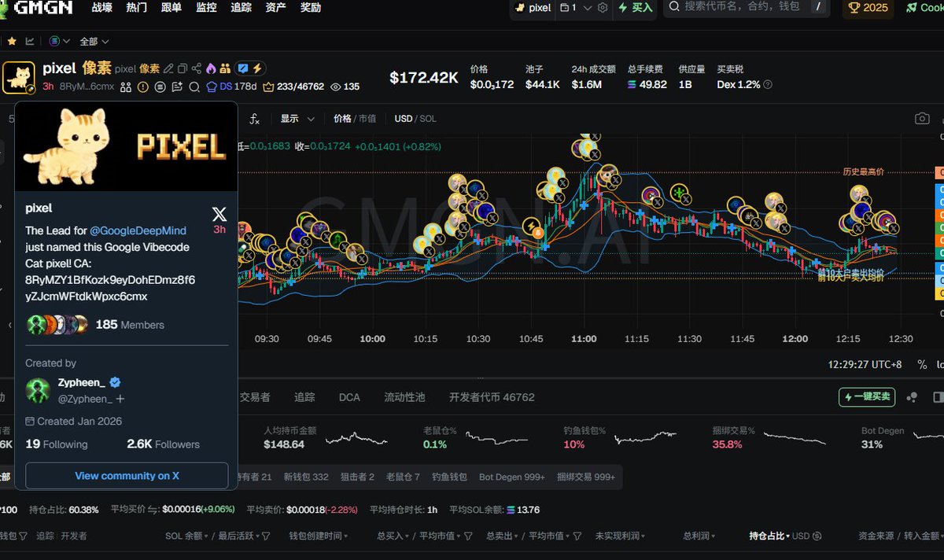
Task: Click the favorites star icon
Action: click(12, 41)
